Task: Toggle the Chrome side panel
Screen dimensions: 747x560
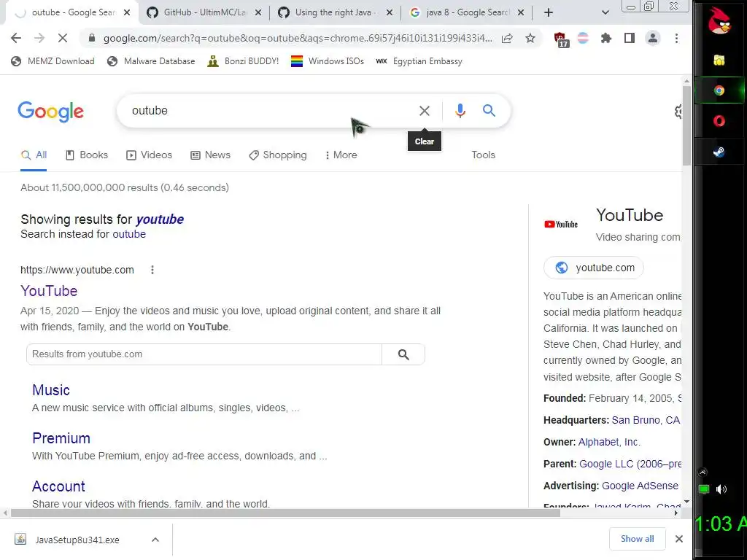Action: click(630, 38)
